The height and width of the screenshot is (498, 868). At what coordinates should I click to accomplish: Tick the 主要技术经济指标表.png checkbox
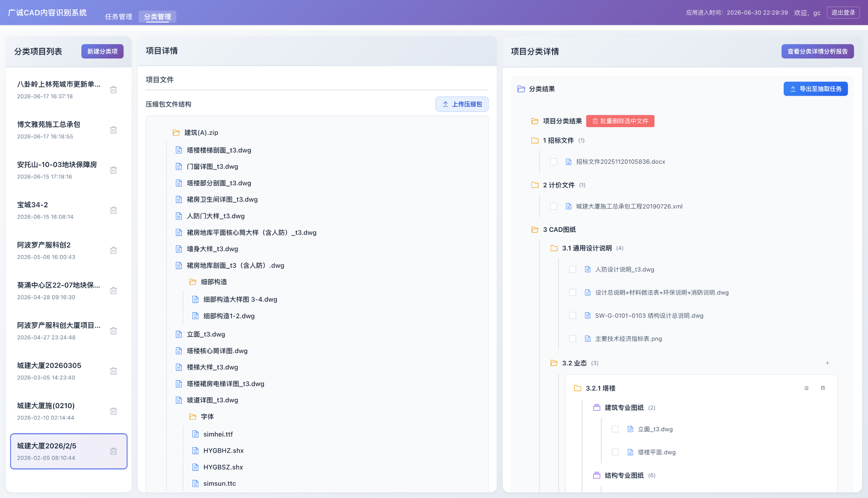pos(573,339)
